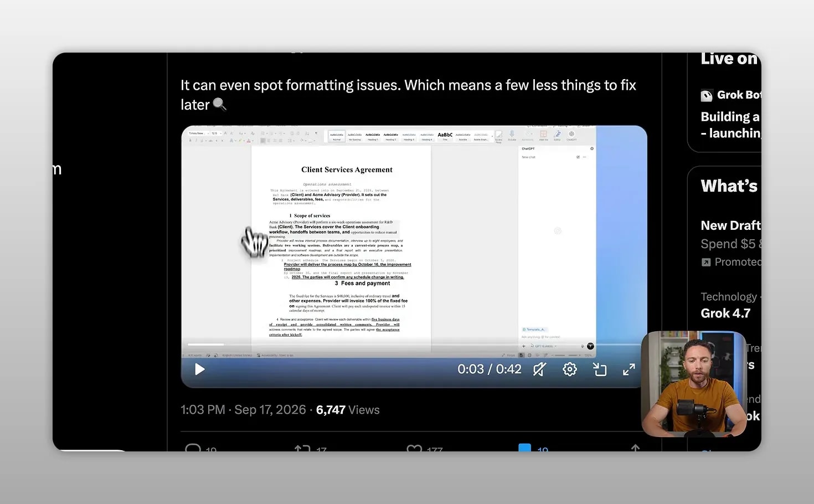The height and width of the screenshot is (504, 814).
Task: Seek along the video progress bar
Action: coord(414,344)
